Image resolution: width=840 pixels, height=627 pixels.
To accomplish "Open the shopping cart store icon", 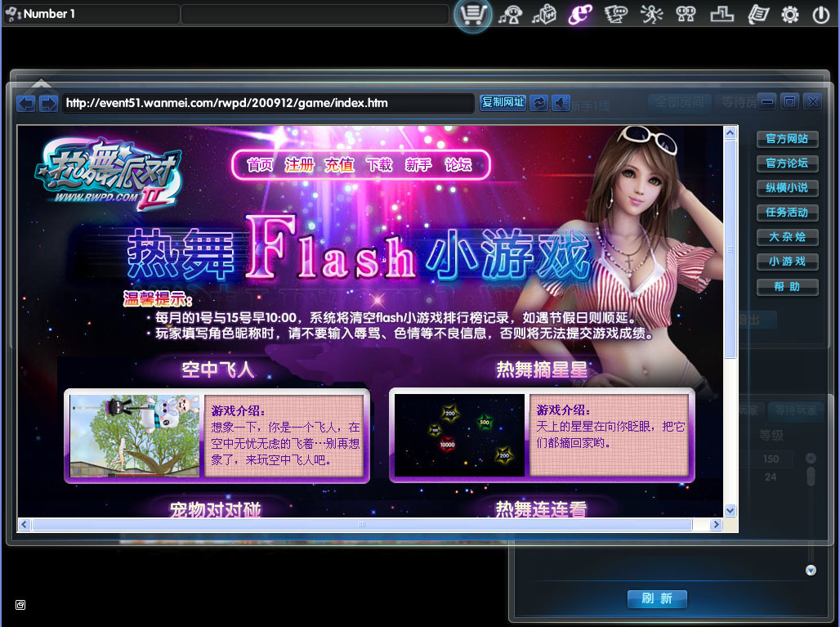I will tap(473, 15).
